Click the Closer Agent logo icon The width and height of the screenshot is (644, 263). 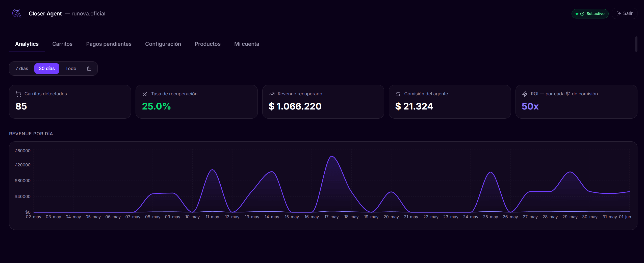point(17,13)
